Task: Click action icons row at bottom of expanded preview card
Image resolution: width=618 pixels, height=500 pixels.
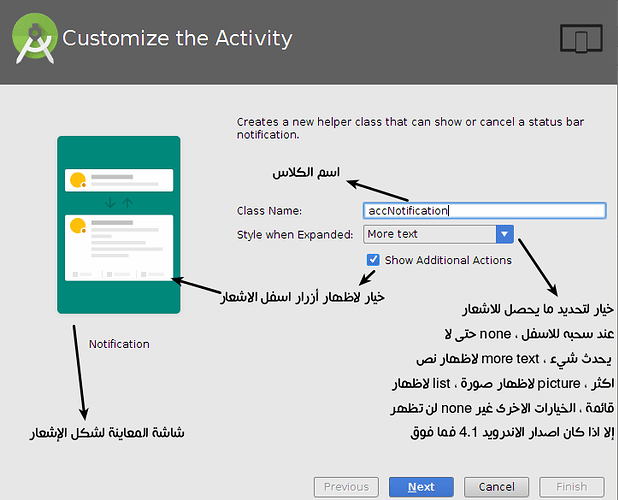Action: pos(118,273)
